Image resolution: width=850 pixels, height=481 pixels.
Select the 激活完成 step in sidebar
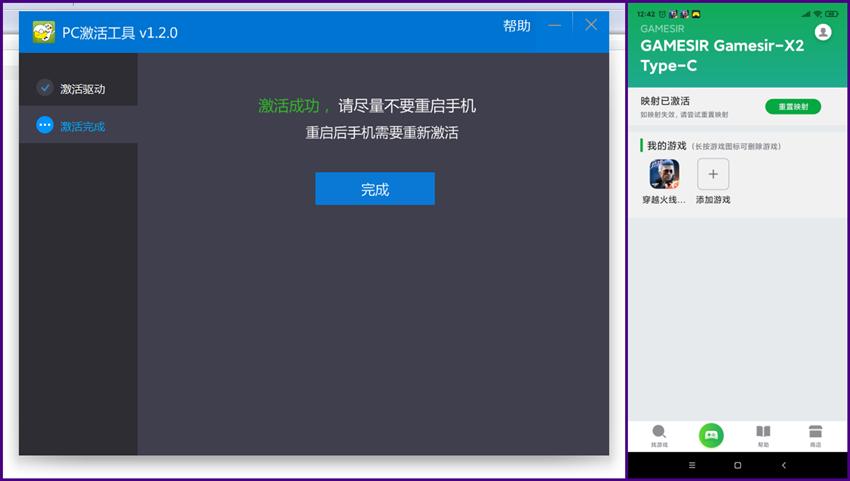click(x=82, y=126)
